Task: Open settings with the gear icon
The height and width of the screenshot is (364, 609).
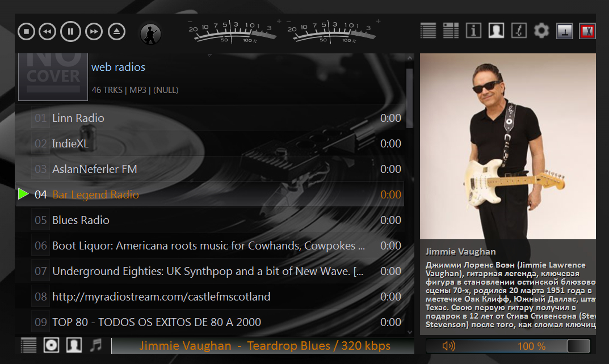Action: tap(541, 30)
